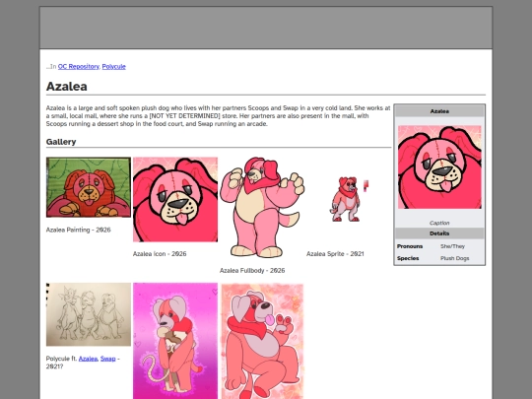Click the intro paragraph about Azalea
Viewport: 532px width, 399px height.
[x=218, y=116]
